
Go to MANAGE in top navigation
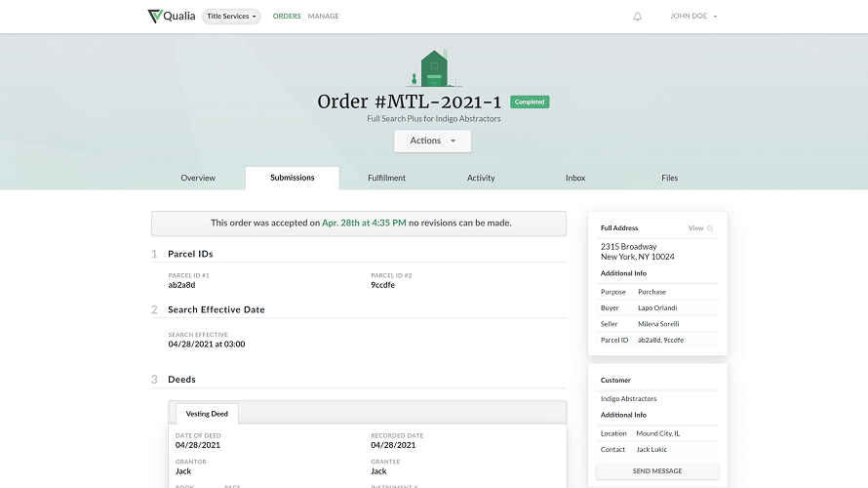tap(324, 17)
